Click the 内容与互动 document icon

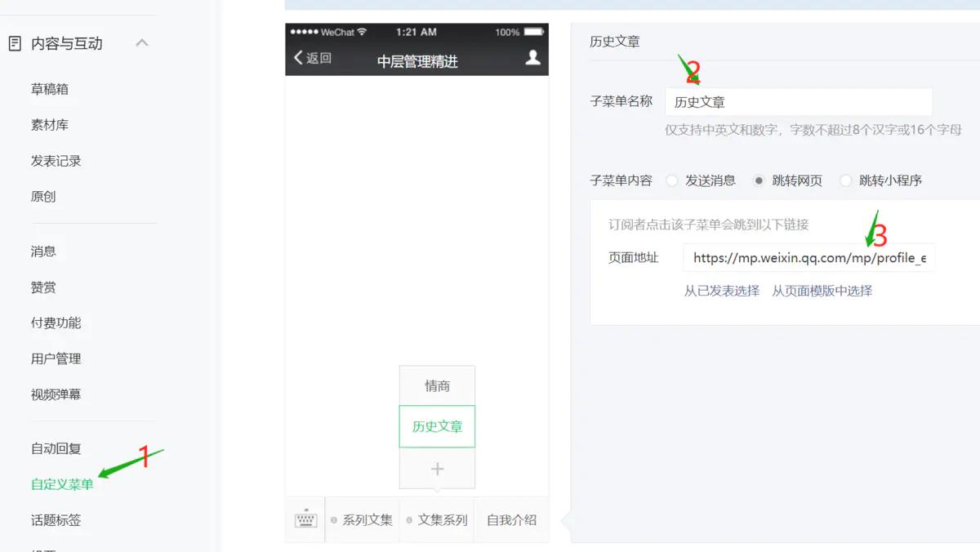[x=16, y=42]
